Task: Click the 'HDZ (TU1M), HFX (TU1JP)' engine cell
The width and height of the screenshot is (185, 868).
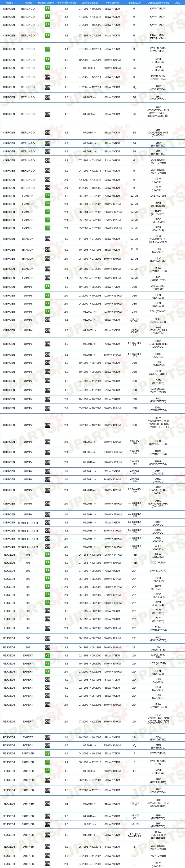Action: coord(158,36)
